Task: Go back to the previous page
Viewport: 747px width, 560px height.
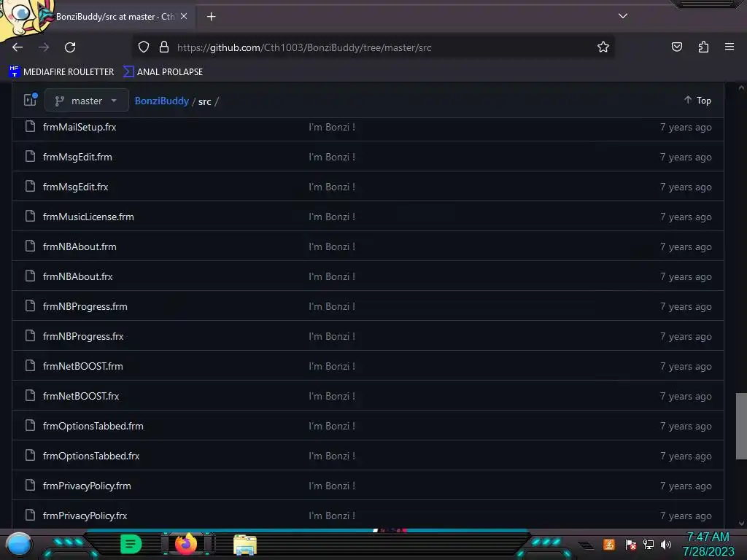Action: (18, 47)
